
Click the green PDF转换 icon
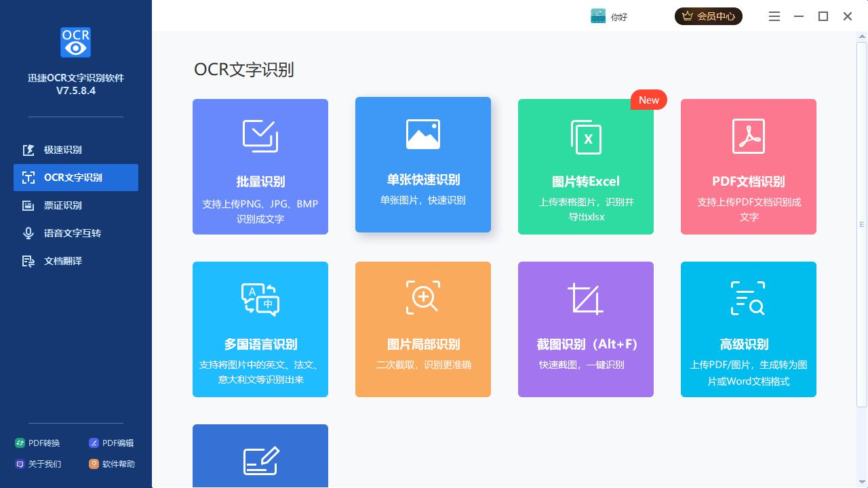20,443
